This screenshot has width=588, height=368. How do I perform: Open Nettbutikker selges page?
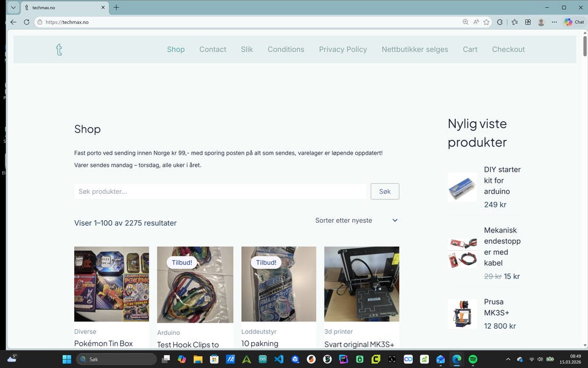415,49
